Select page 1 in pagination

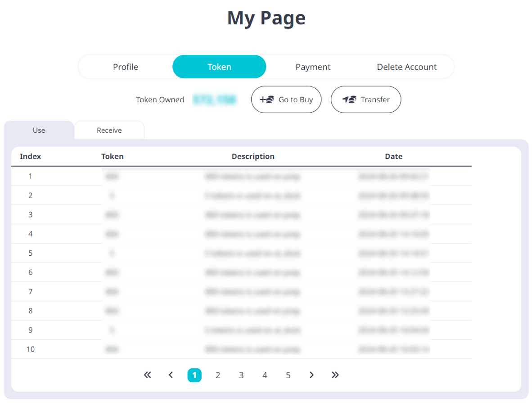click(x=194, y=375)
